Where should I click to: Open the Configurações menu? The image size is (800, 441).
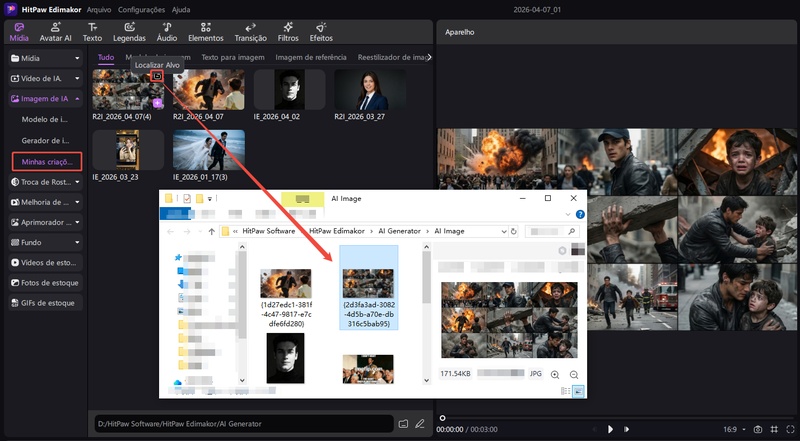(140, 8)
